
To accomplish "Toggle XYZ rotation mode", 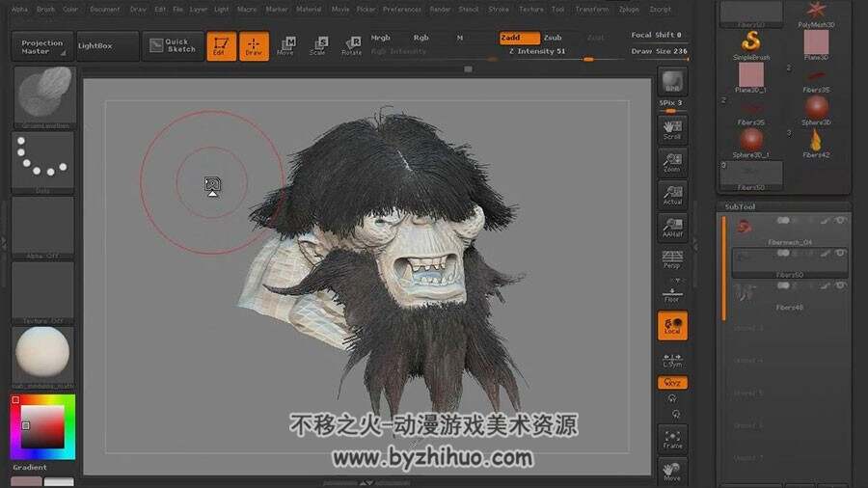I will [672, 382].
